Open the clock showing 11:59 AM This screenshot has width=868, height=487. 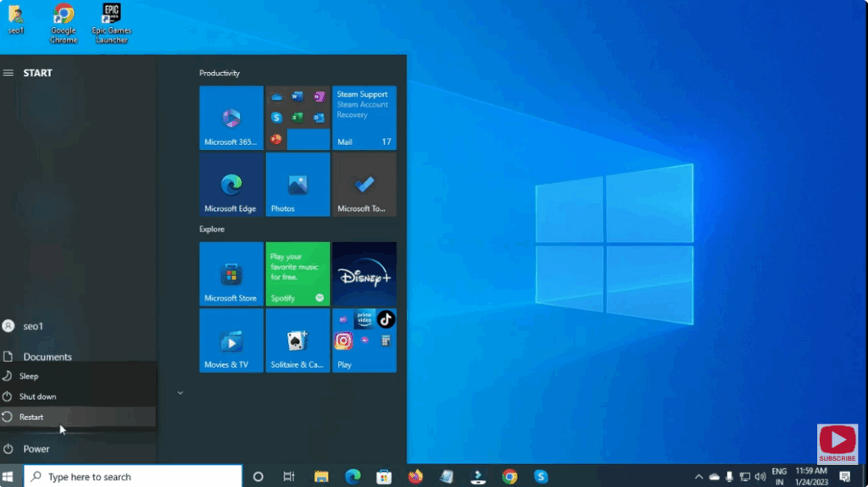tap(811, 477)
